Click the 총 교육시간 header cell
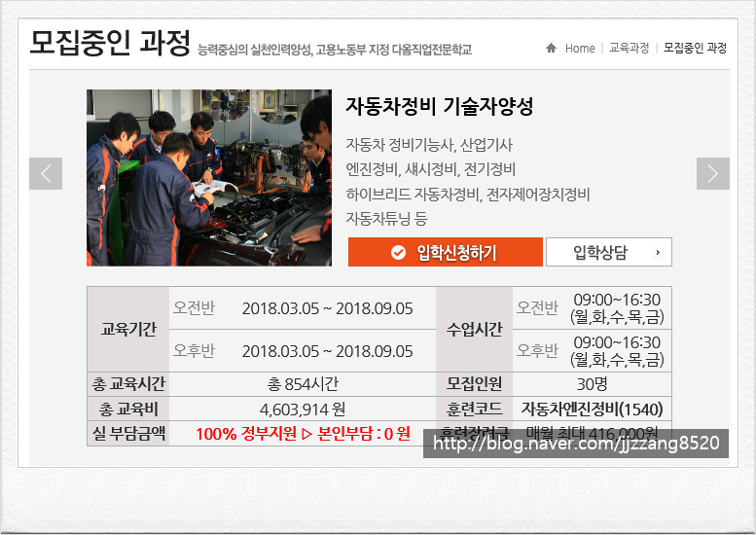 pyautogui.click(x=128, y=384)
